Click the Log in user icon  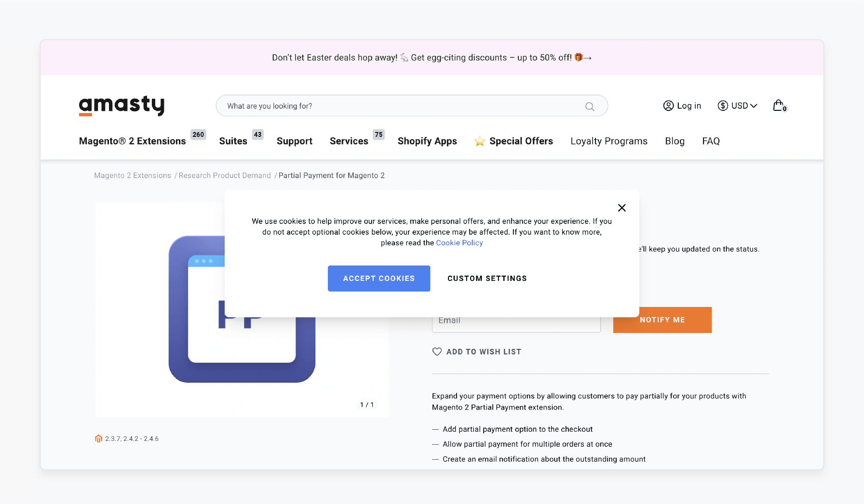point(668,106)
